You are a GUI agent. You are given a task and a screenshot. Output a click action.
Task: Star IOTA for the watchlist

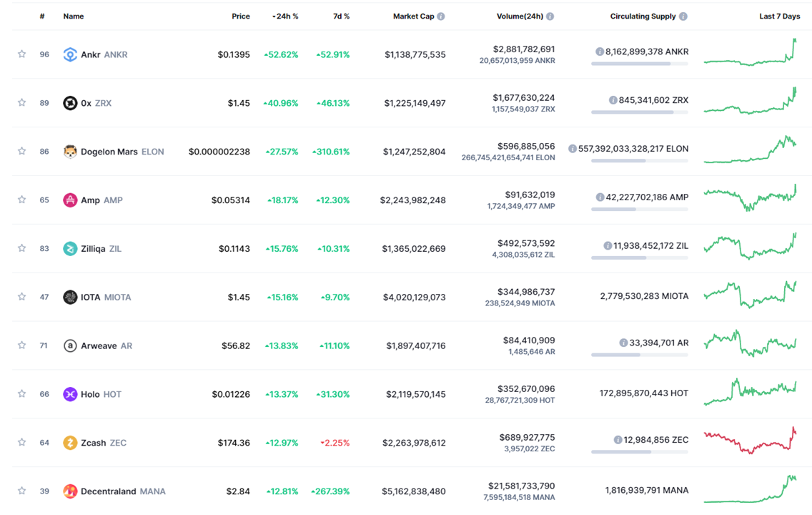[x=21, y=297]
